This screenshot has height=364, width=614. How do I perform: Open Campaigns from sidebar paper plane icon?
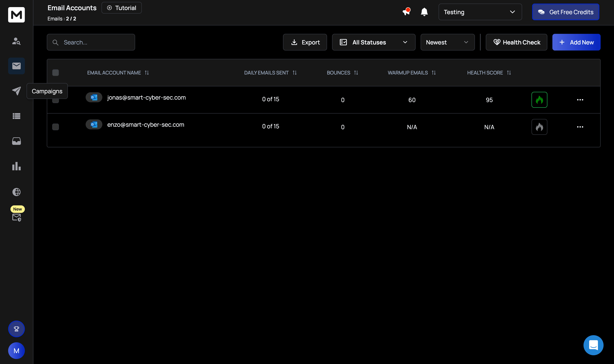click(16, 91)
